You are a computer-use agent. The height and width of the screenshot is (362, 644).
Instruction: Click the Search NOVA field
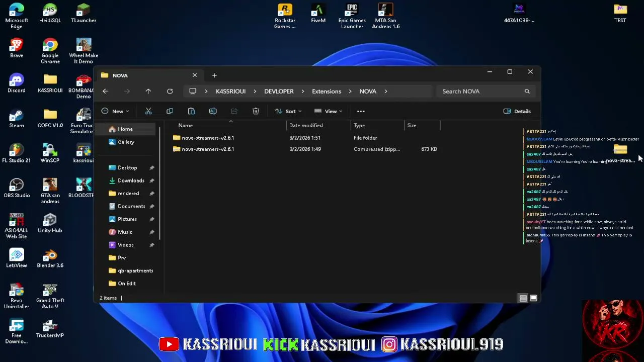(486, 92)
